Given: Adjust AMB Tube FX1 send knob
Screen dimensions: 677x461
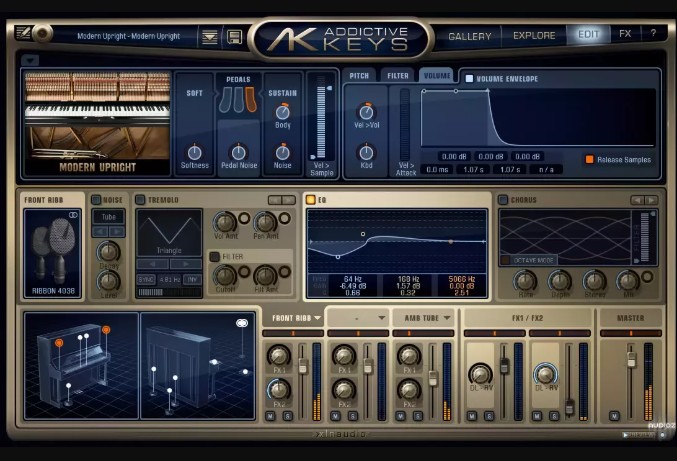Looking at the screenshot, I should pyautogui.click(x=409, y=356).
